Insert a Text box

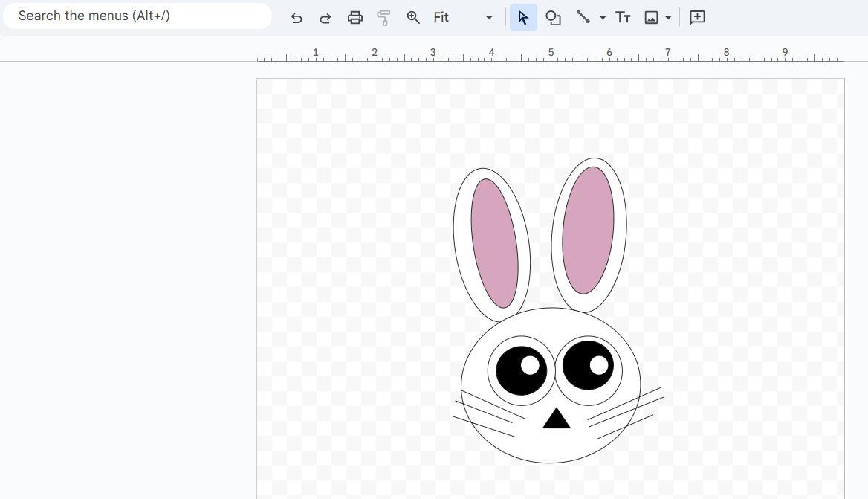[x=623, y=18]
